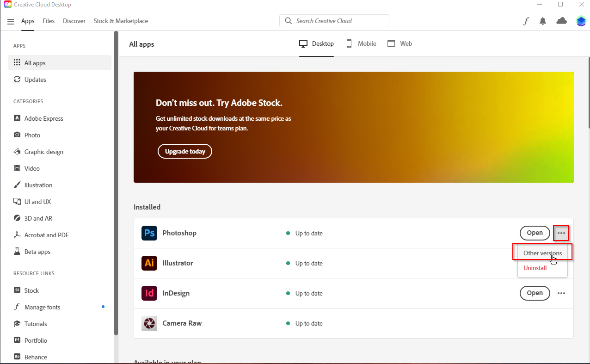Open the hamburger menu icon
590x364 pixels.
[x=11, y=21]
